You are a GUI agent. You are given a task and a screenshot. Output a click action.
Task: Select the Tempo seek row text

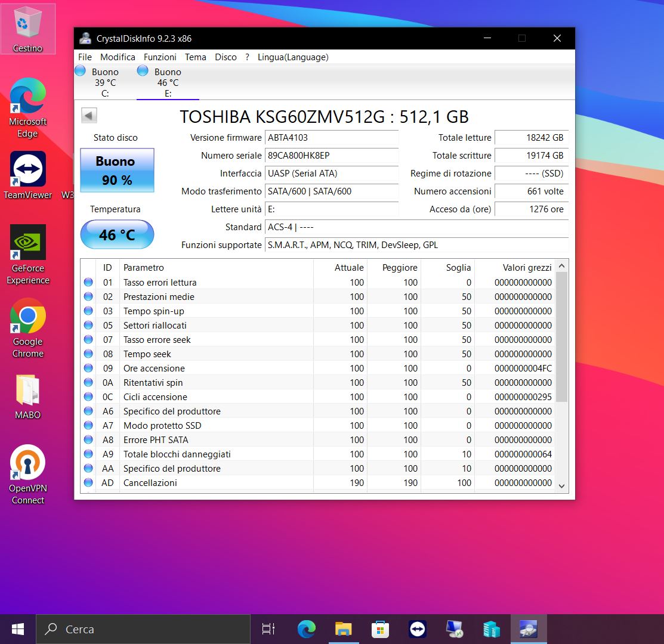pos(147,354)
